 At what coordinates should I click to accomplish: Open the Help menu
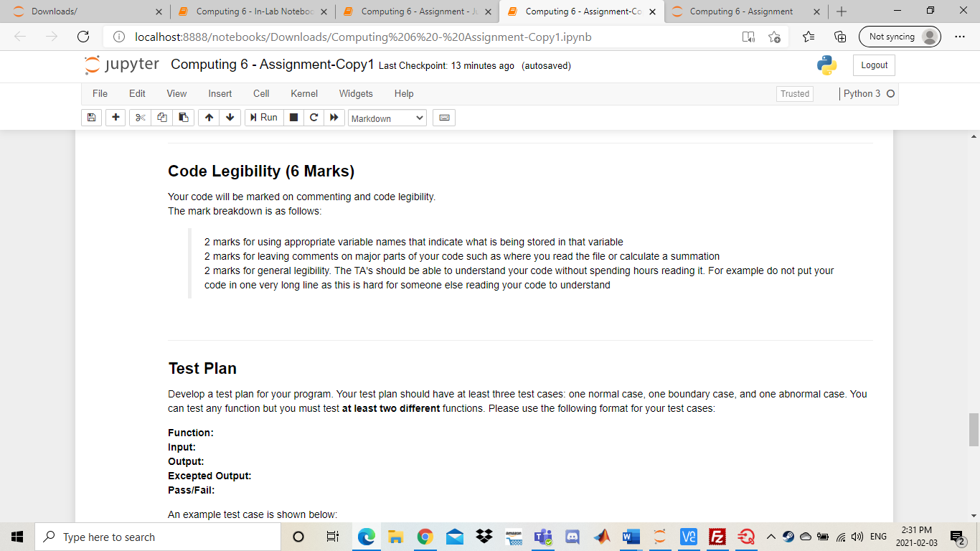click(404, 93)
